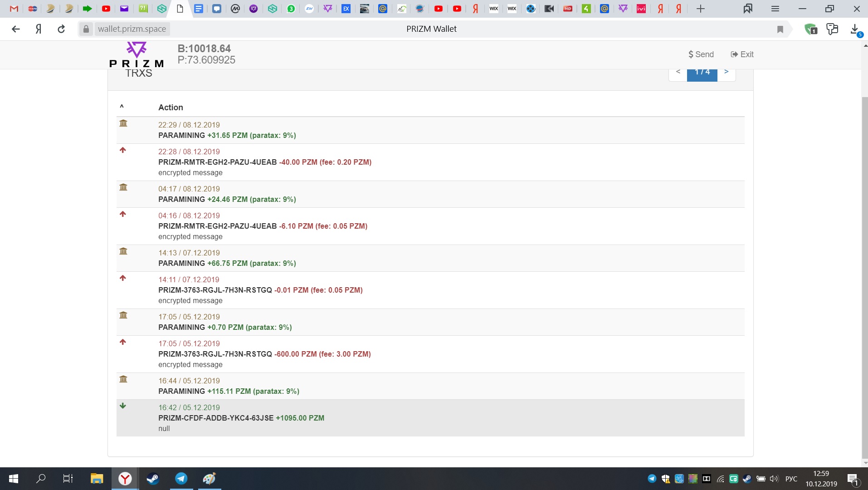Viewport: 868px width, 490px height.
Task: Reload the wallet page
Action: click(61, 29)
